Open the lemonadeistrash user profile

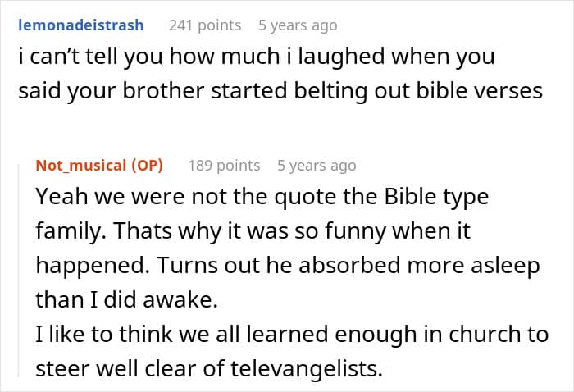(x=80, y=25)
